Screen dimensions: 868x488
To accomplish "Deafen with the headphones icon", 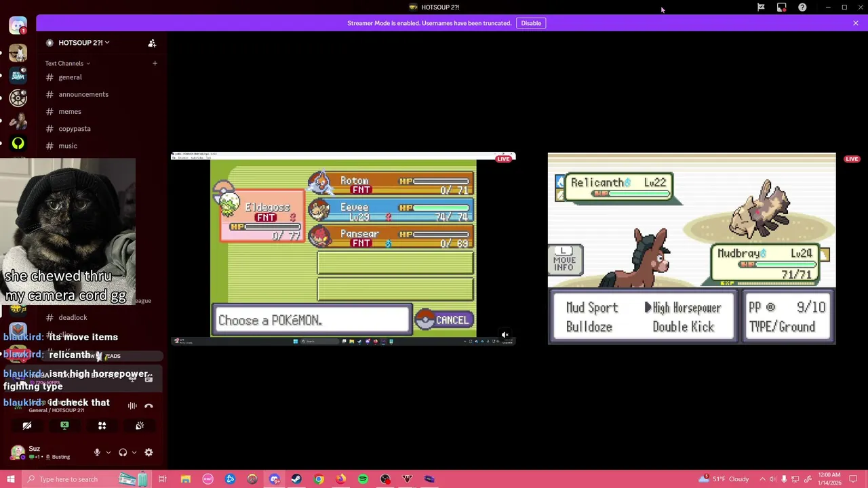I will coord(123,452).
